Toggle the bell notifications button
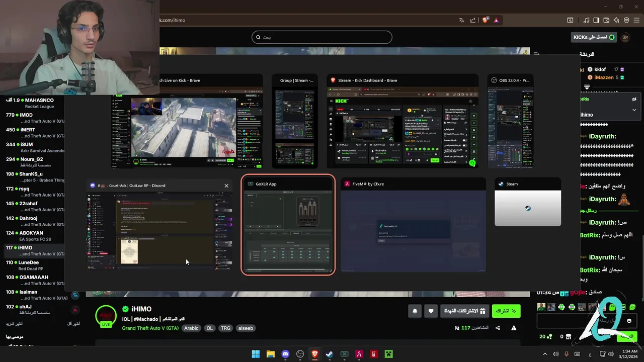644x362 pixels. point(415,311)
